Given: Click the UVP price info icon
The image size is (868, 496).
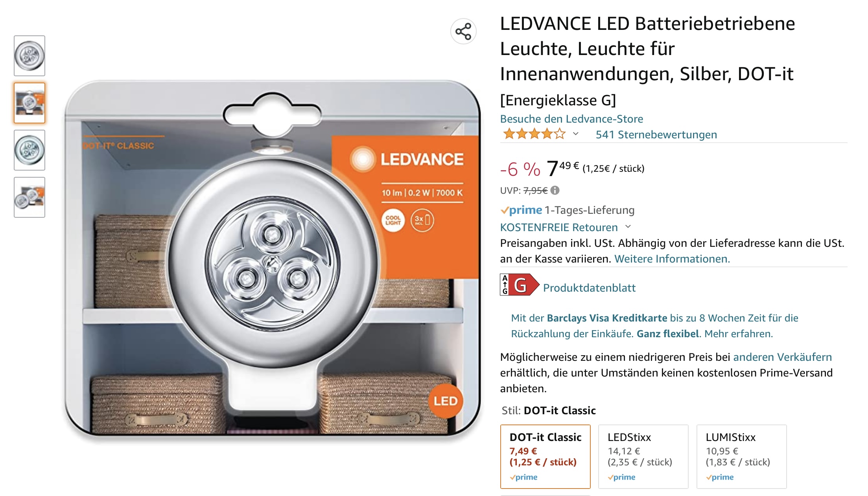Looking at the screenshot, I should 555,191.
